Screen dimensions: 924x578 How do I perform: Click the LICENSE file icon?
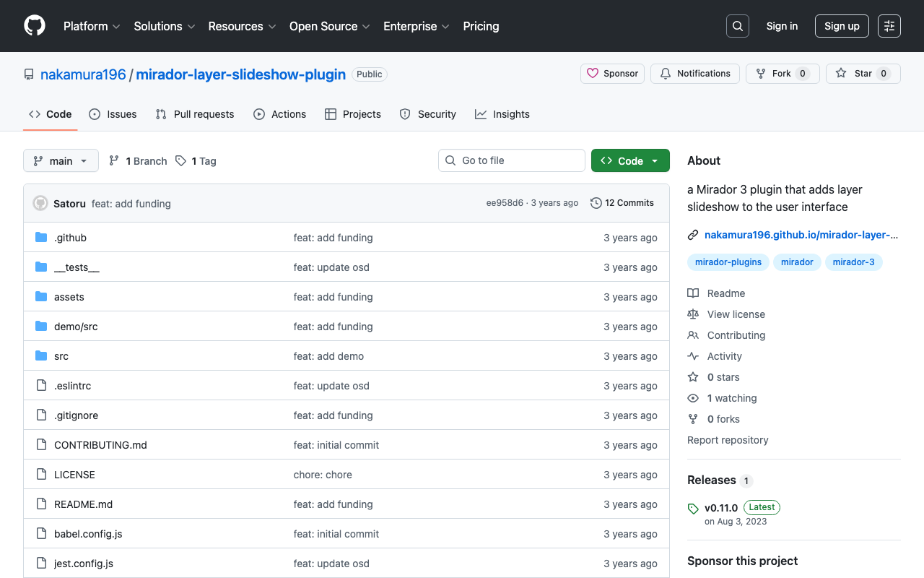point(41,475)
